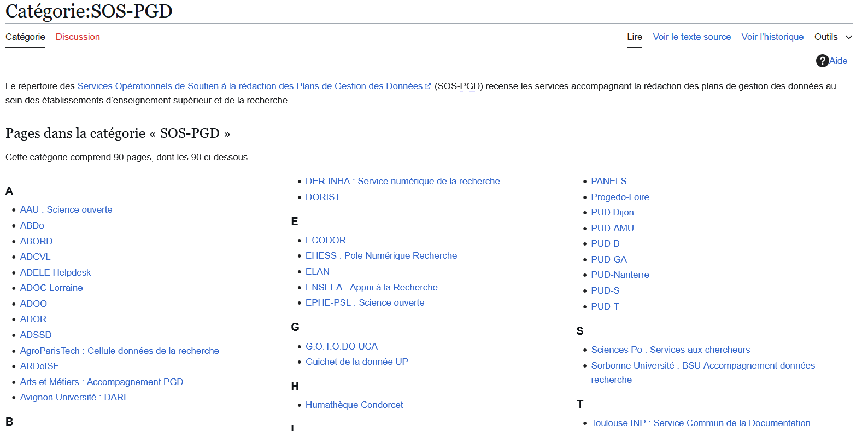The image size is (868, 431).
Task: Click the Aide help question-mark icon
Action: pyautogui.click(x=822, y=61)
